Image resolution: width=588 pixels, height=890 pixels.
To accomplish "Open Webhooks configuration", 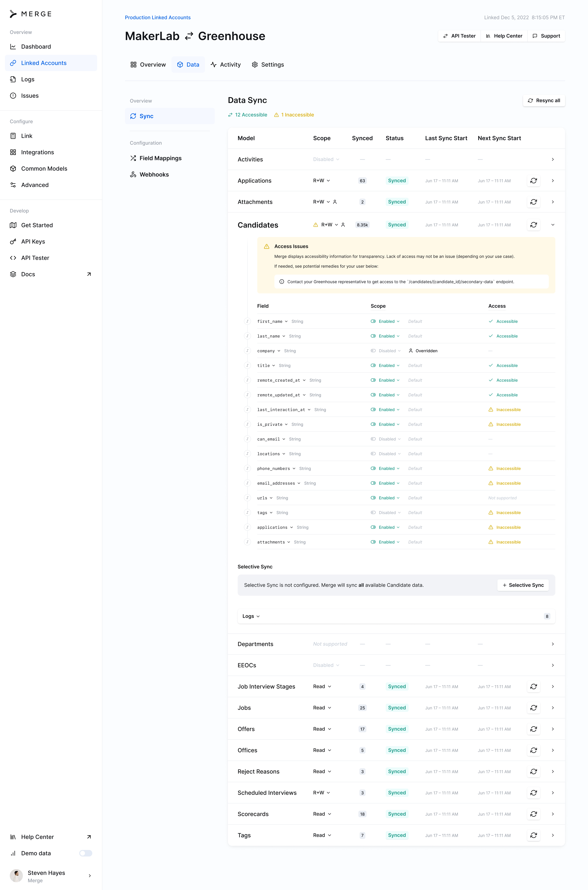I will (170, 174).
